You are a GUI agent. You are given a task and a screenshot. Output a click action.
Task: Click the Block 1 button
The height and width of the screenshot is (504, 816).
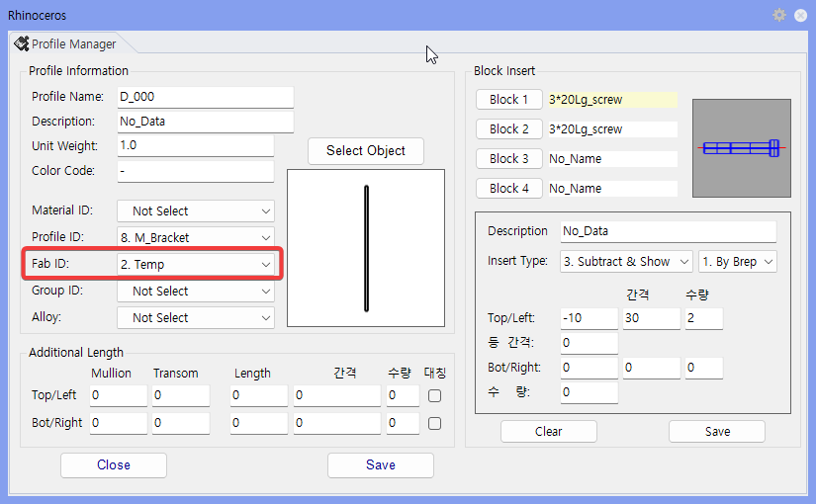click(x=509, y=100)
